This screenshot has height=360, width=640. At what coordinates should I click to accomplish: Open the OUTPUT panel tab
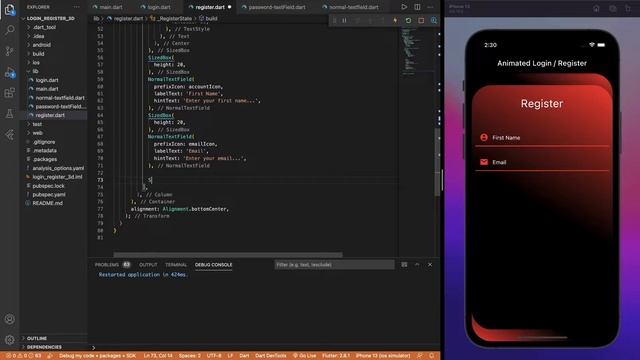(148, 264)
